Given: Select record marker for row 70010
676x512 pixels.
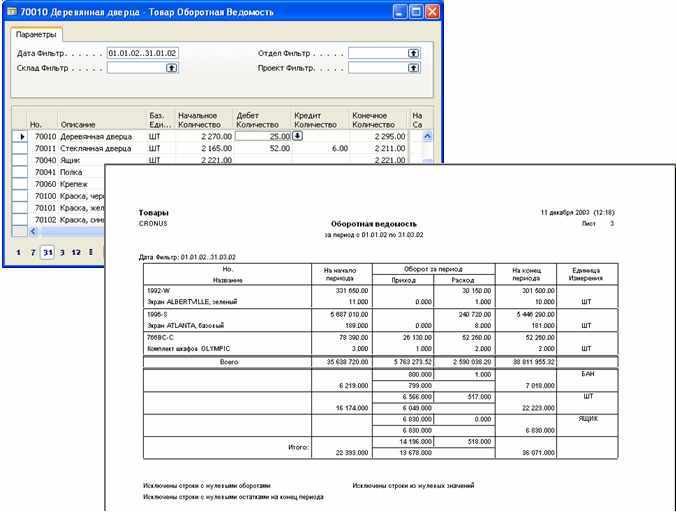Looking at the screenshot, I should (20, 136).
